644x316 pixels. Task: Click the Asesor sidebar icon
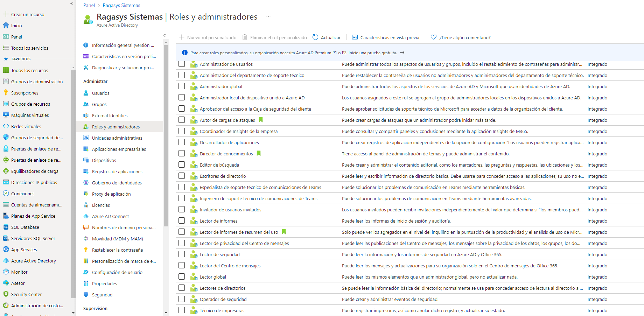6,283
